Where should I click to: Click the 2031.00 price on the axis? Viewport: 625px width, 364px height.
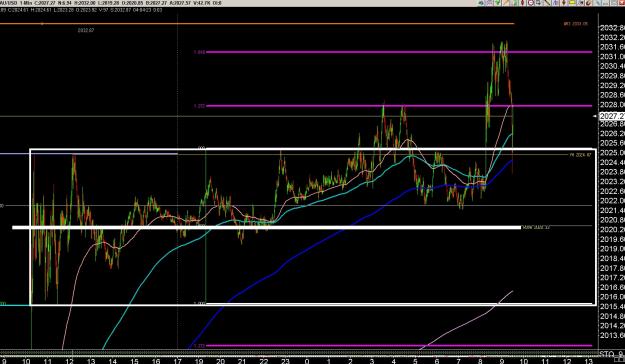(x=612, y=57)
